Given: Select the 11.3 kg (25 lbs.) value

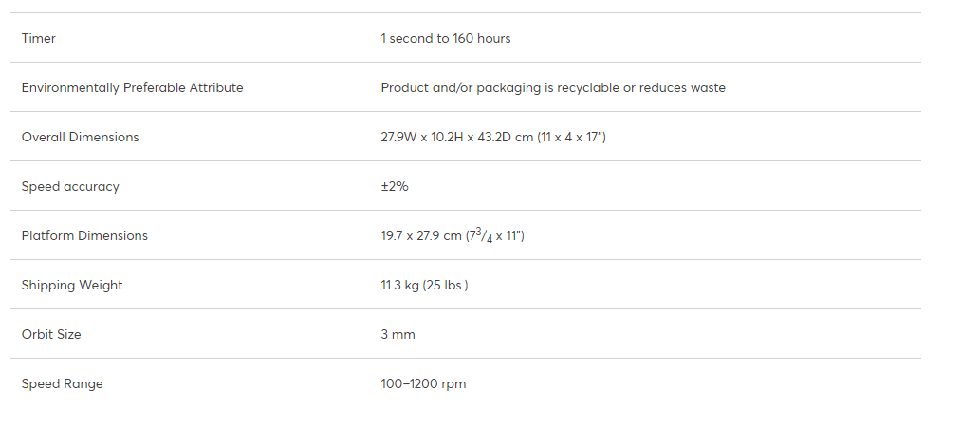Looking at the screenshot, I should click(x=424, y=285).
